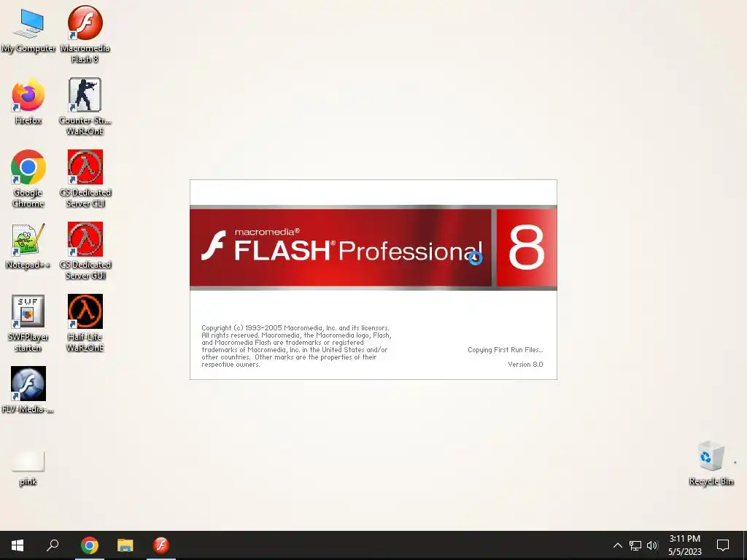The image size is (747, 560).
Task: Click the 'Version 8.0' text on splash
Action: (525, 365)
